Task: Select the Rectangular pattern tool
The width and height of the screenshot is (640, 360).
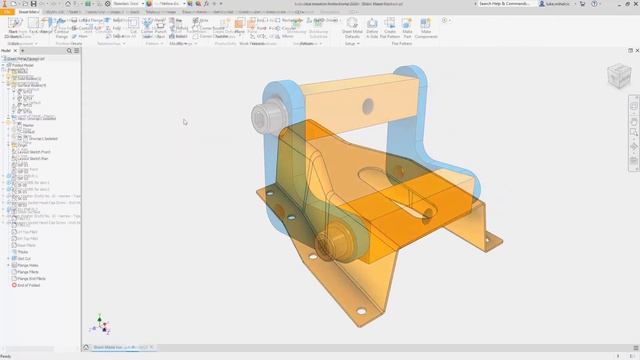Action: pos(289,20)
